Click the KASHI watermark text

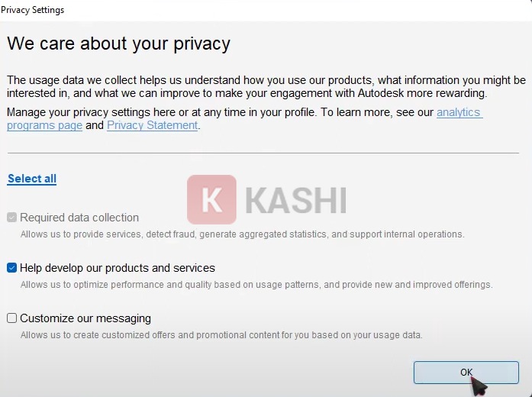295,200
